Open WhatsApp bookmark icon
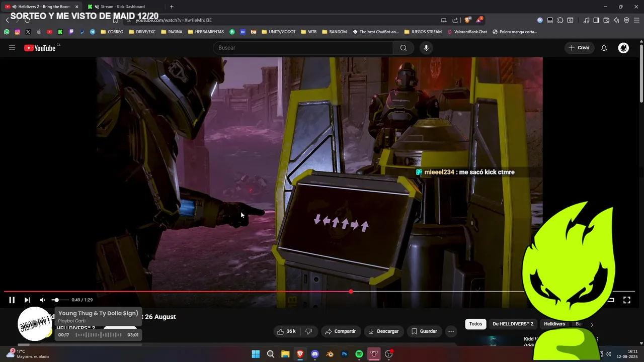644x362 pixels. pyautogui.click(x=7, y=32)
